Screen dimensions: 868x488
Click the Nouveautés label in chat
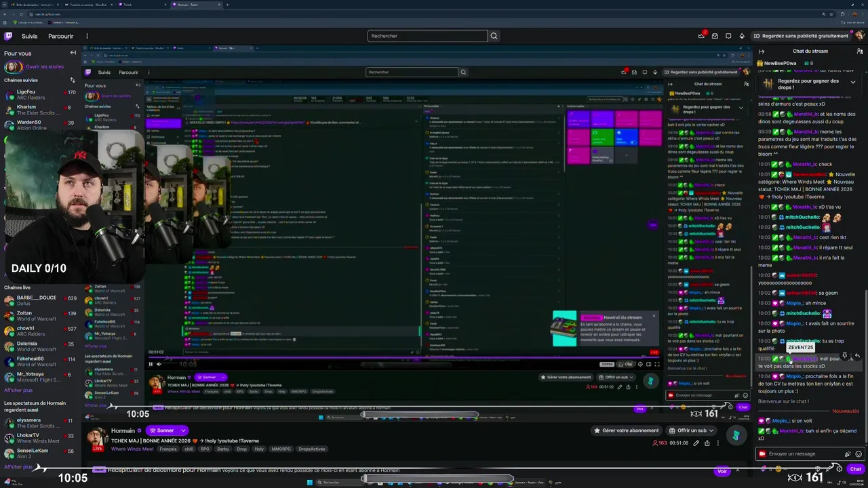pos(846,411)
